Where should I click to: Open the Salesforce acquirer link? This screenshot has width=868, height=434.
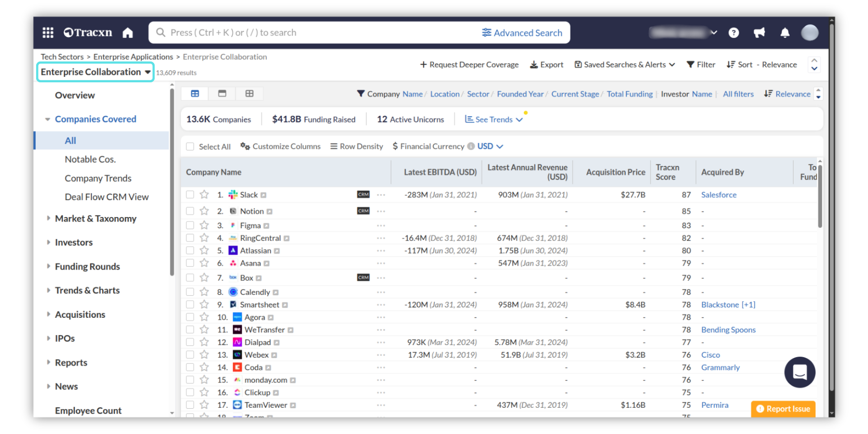718,195
